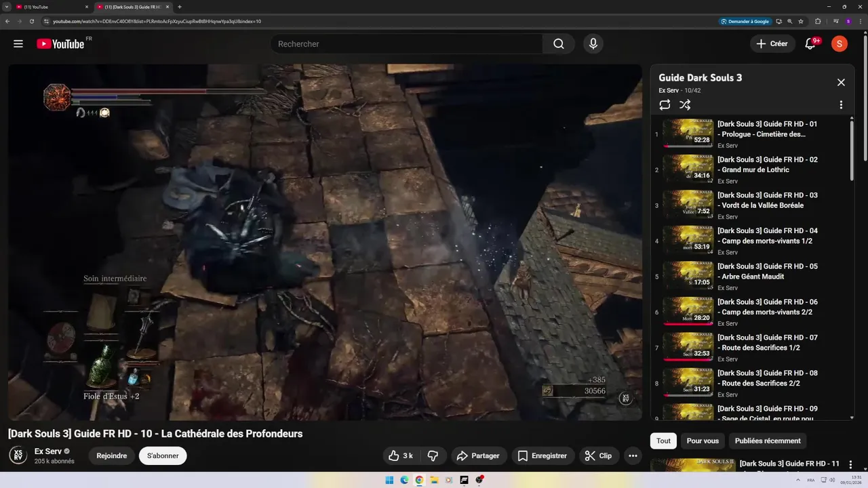Open playlist item 02 Grand mur de Lothric

tap(749, 169)
